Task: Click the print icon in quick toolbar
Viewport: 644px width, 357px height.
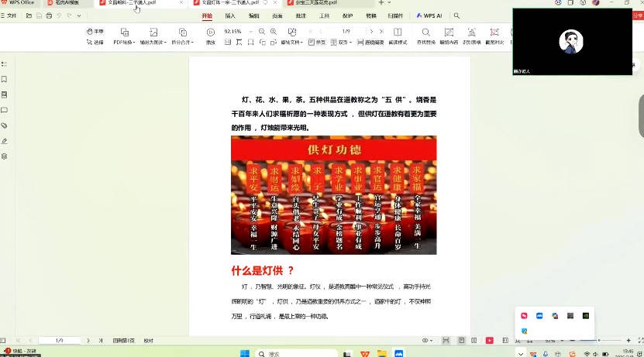Action: tap(49, 15)
